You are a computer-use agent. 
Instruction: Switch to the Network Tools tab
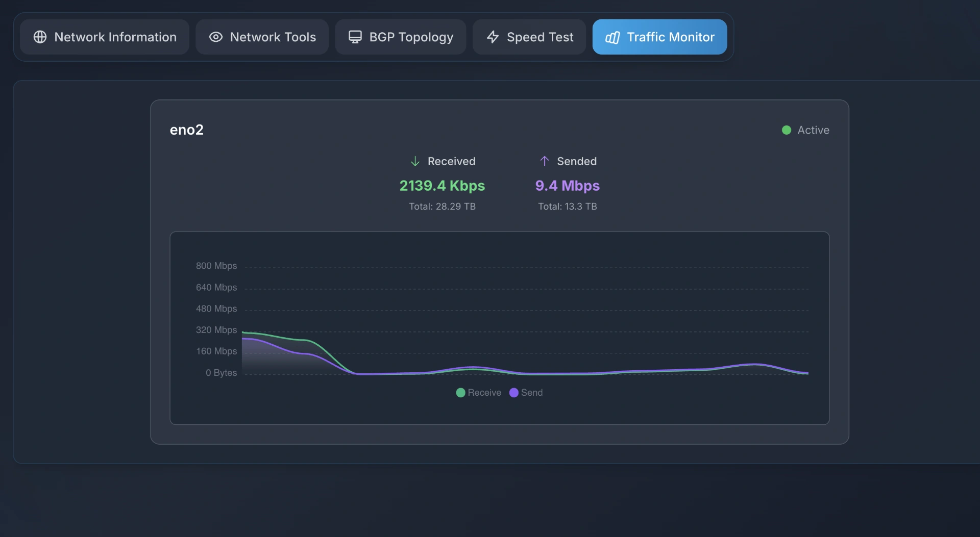[273, 37]
